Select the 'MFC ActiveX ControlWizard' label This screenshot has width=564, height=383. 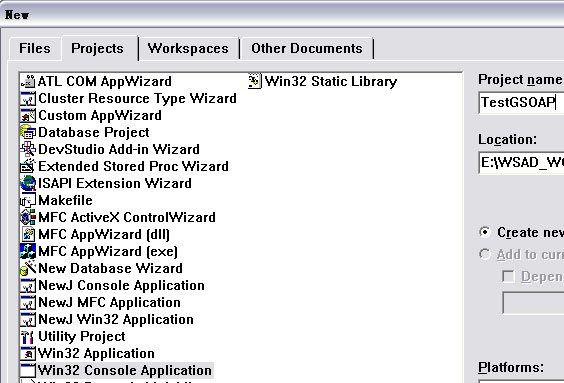click(127, 217)
